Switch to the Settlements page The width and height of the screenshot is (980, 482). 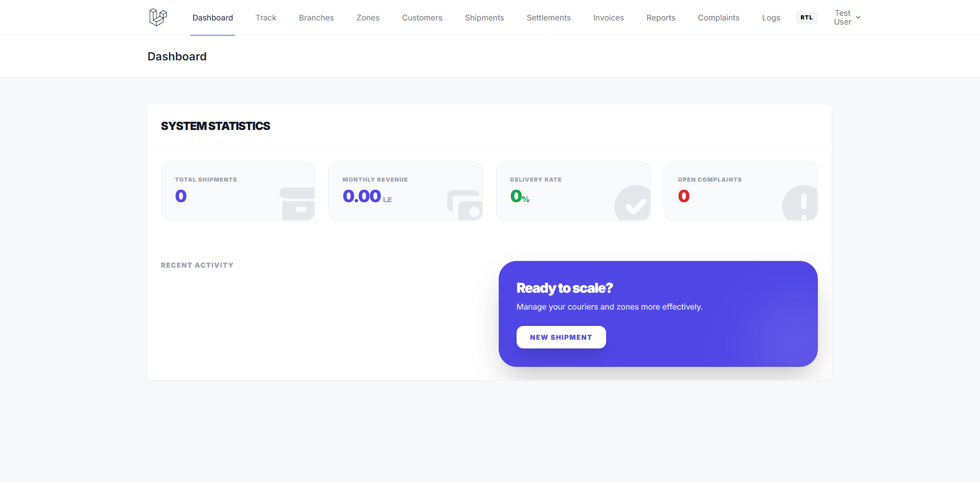coord(548,18)
